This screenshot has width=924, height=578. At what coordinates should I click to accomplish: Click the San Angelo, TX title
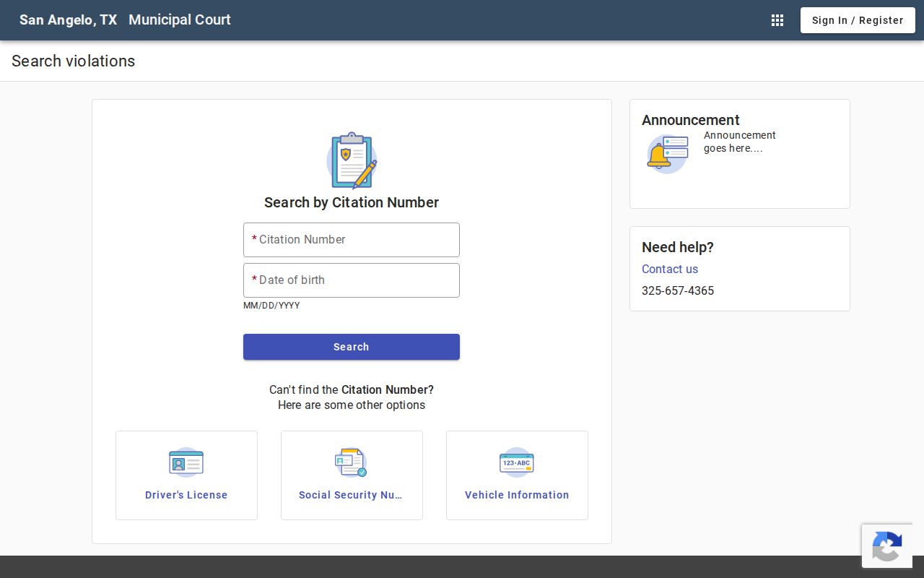pyautogui.click(x=68, y=20)
